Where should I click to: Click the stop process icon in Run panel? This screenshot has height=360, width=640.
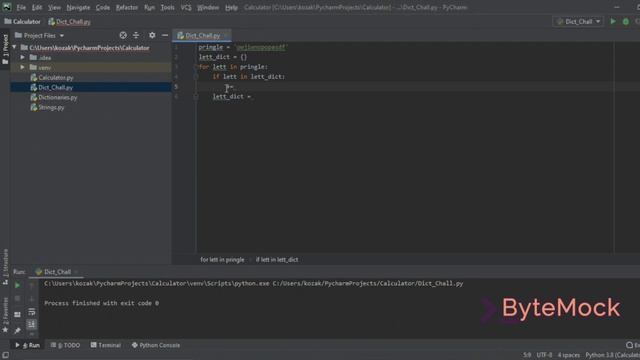(x=17, y=299)
